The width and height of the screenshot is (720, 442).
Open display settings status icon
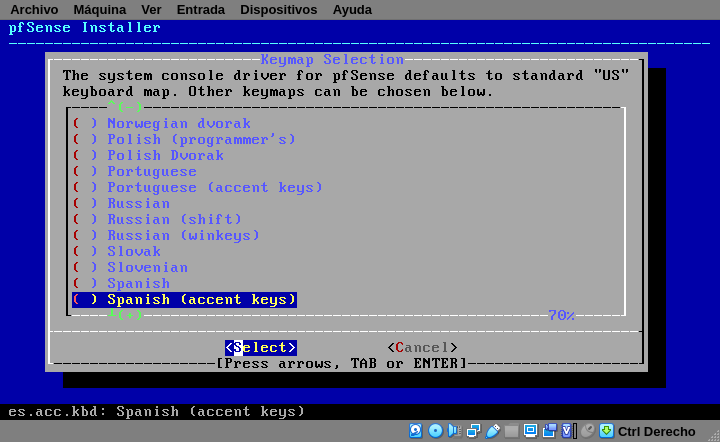pos(530,431)
